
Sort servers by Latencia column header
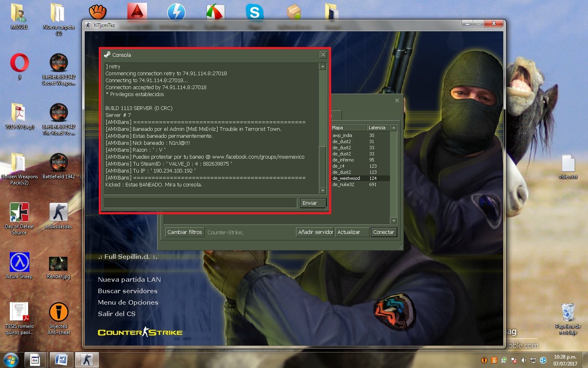tap(378, 128)
